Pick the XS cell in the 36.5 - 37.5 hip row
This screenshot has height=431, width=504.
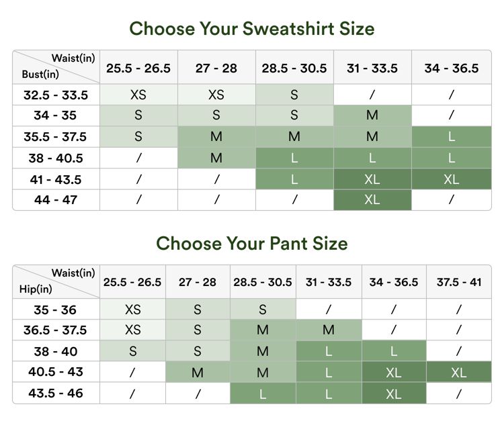click(132, 330)
